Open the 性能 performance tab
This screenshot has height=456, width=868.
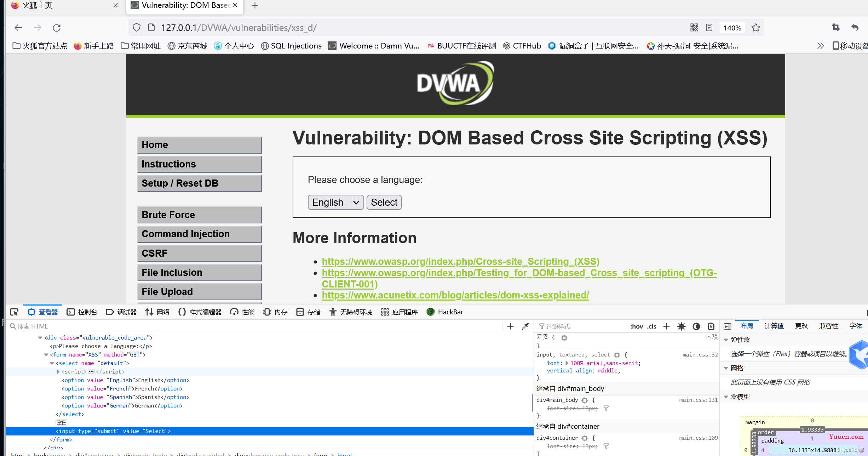pos(242,312)
